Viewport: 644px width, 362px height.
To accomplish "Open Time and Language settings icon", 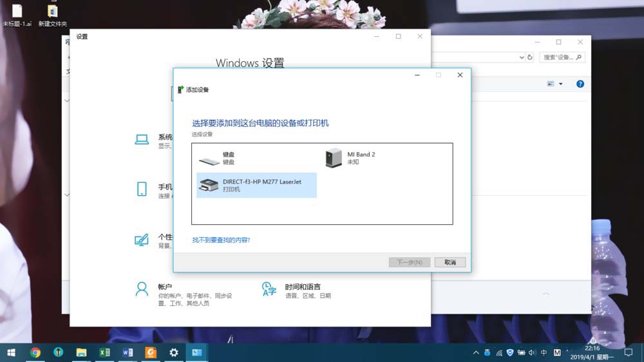I will 269,289.
